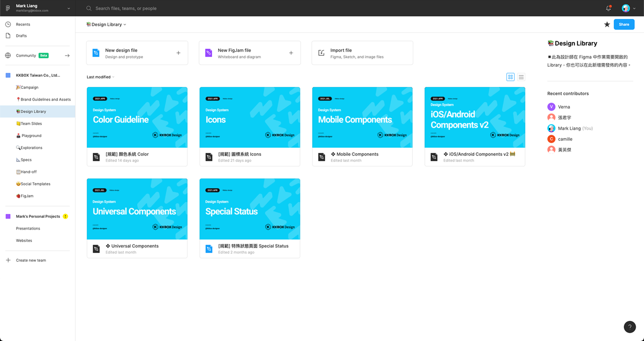The width and height of the screenshot is (644, 341).
Task: Click the Community globe icon
Action: coord(8,55)
